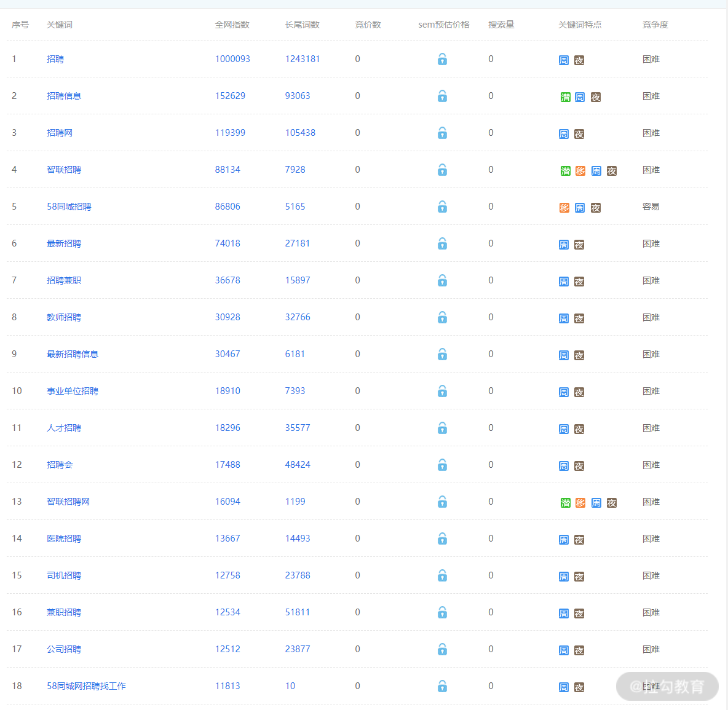This screenshot has height=710, width=728.
Task: Click the index value 30467
Action: 228,354
